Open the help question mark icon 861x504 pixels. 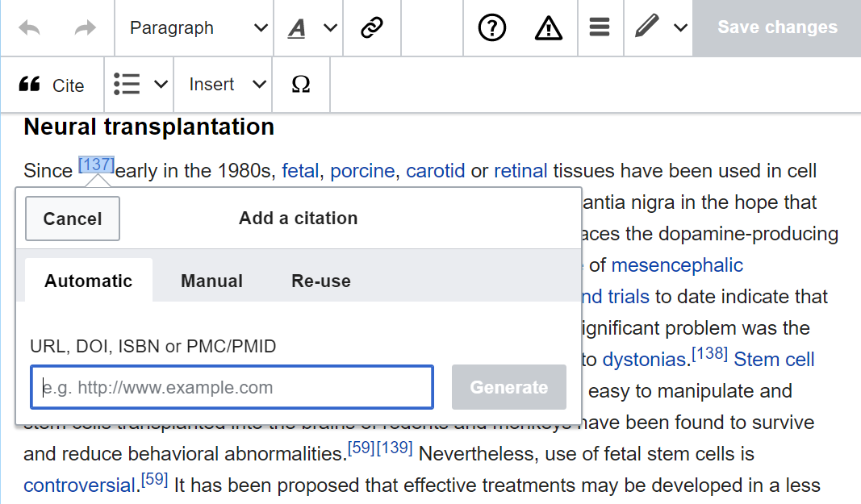tap(491, 27)
